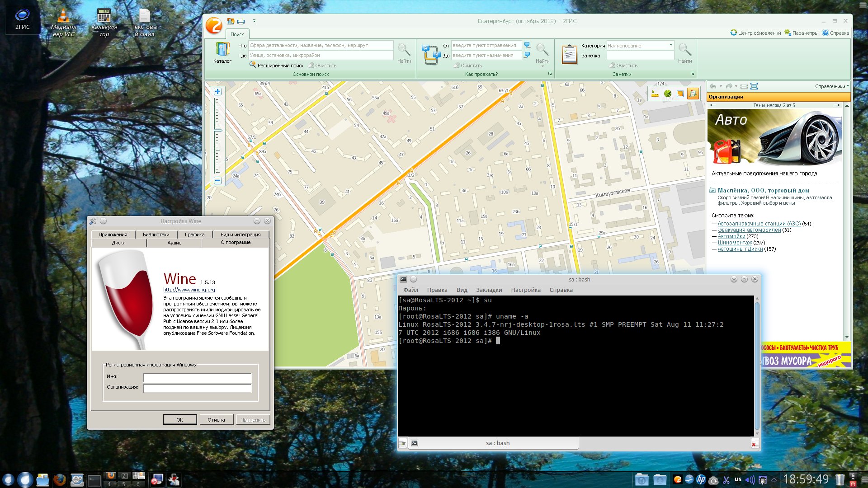
Task: Click the ruler distance measurement tool
Action: (x=655, y=94)
